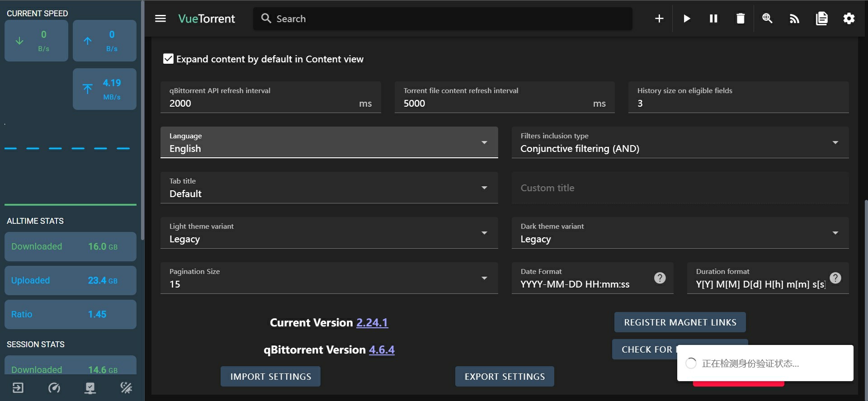This screenshot has width=868, height=401.
Task: Click the logout icon in sidebar footer
Action: [x=18, y=388]
